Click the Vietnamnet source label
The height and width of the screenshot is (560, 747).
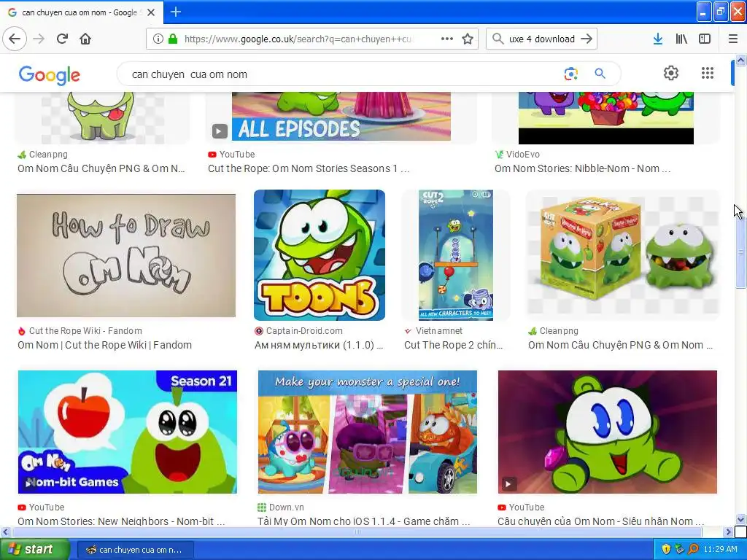(438, 330)
